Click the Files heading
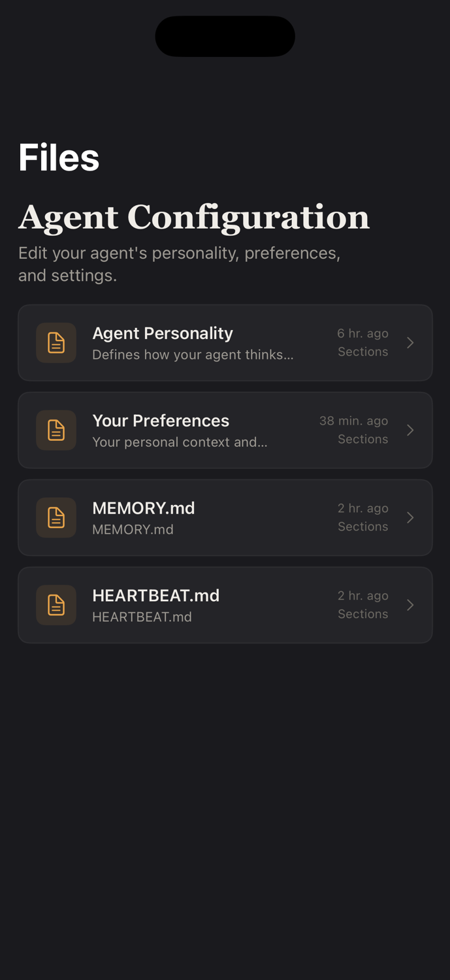This screenshot has height=980, width=450. point(59,157)
